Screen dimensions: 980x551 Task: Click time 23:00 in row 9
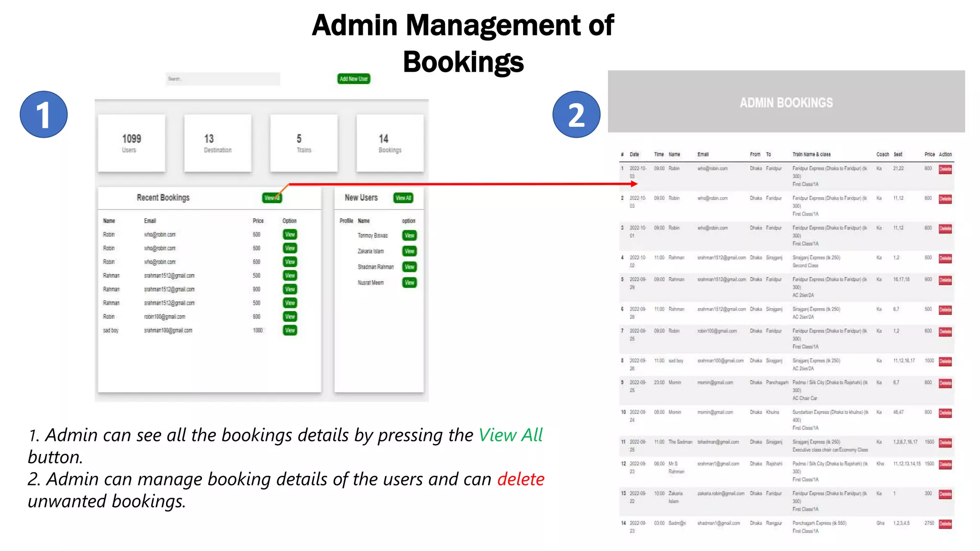point(659,383)
